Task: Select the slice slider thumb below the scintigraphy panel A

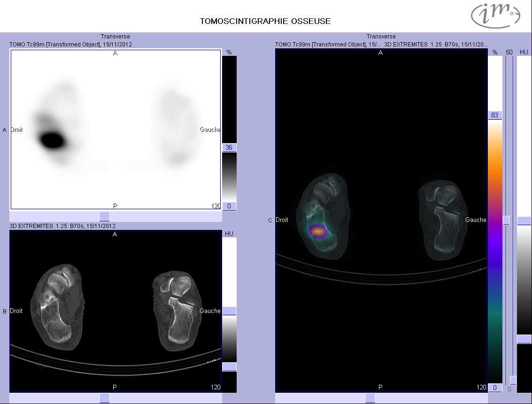Action: [x=104, y=216]
